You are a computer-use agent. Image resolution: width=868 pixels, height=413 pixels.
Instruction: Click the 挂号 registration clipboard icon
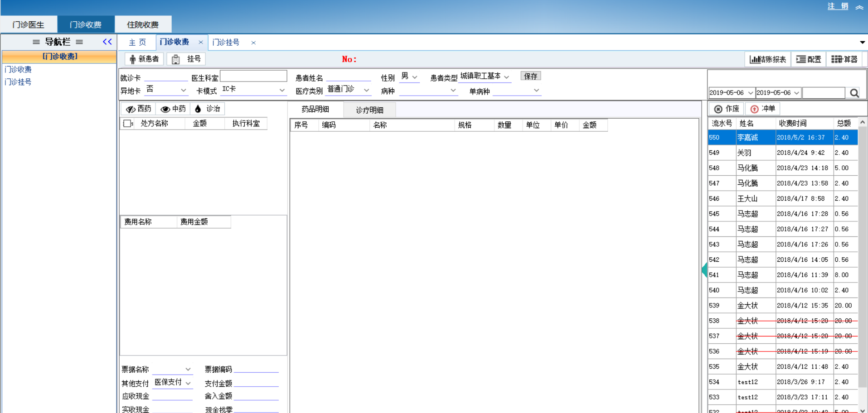click(176, 59)
